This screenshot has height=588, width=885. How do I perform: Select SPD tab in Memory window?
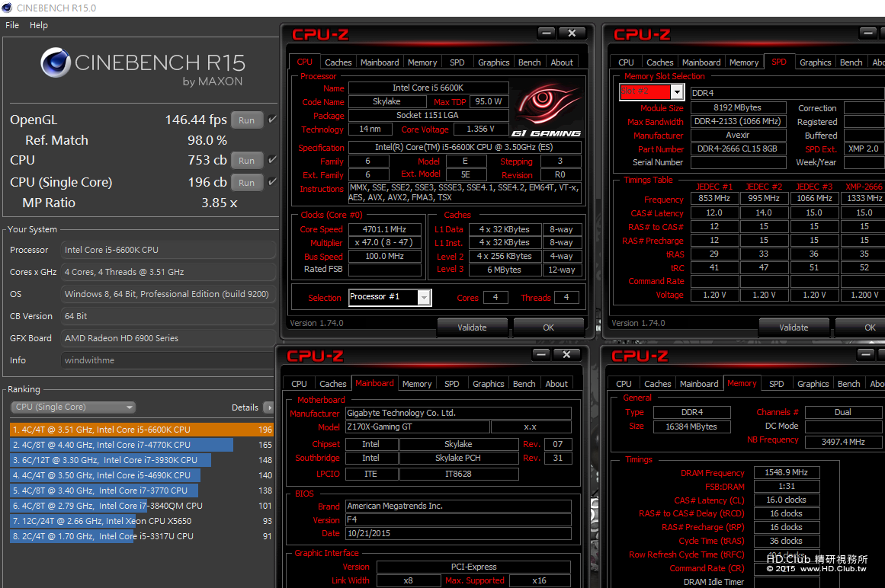777,384
